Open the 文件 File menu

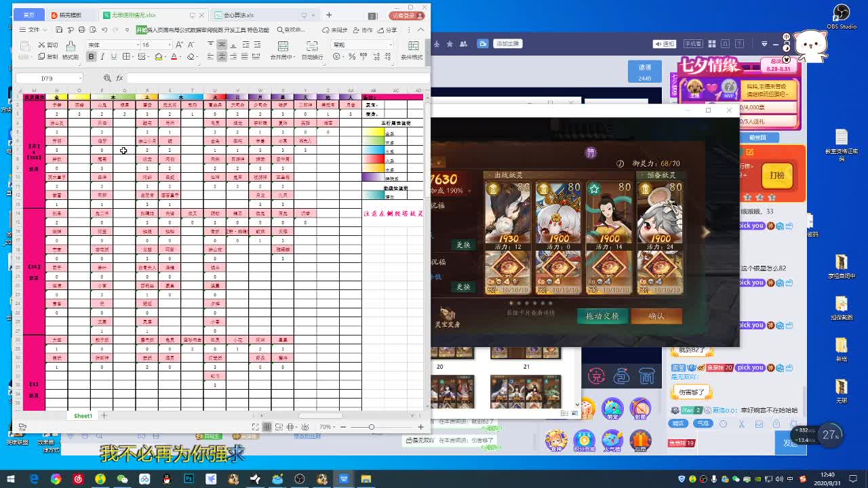point(33,30)
